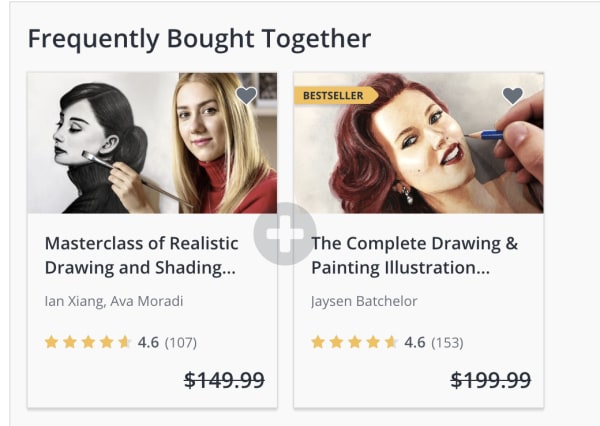Screen dimensions: 600x426
Task: Open the 153 reviews count
Action: tap(447, 342)
